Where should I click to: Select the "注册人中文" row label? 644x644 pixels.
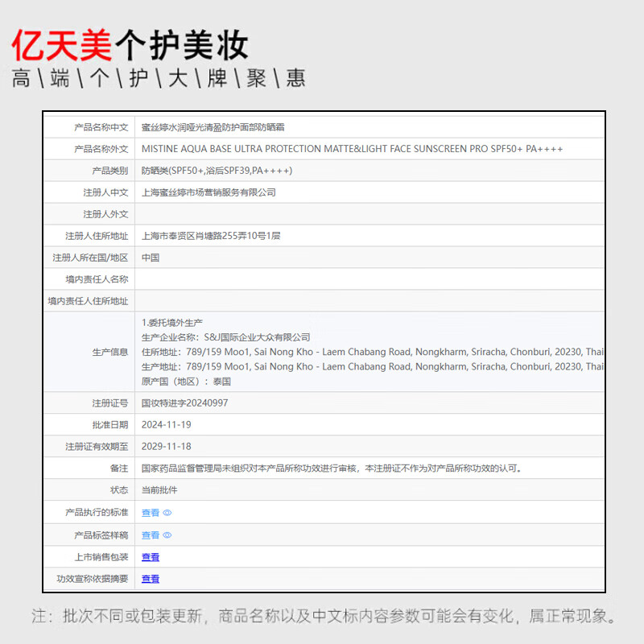pos(105,192)
